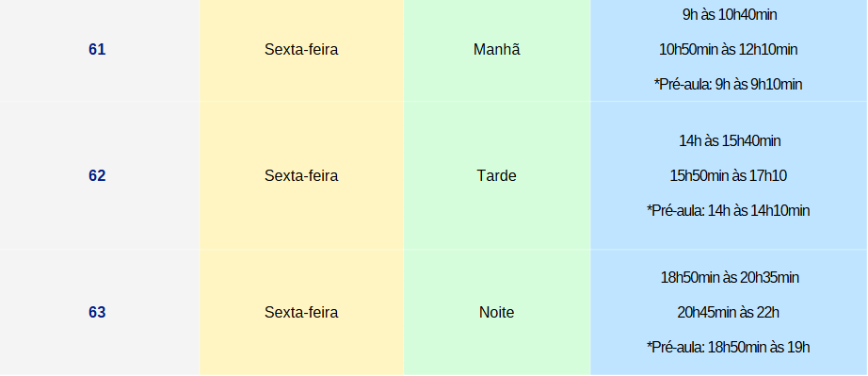
Task: Click the Pré-aula 14h às 14h10min note
Action: (728, 211)
